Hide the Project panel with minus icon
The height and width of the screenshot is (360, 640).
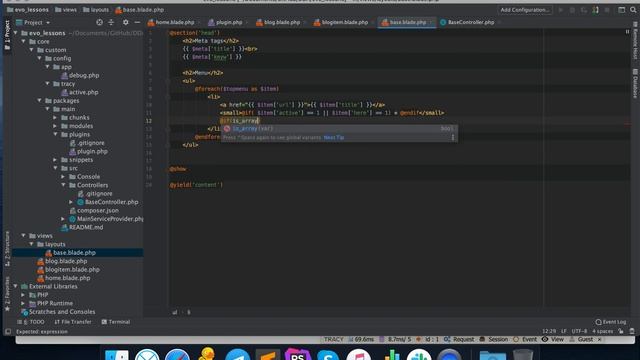(x=137, y=22)
